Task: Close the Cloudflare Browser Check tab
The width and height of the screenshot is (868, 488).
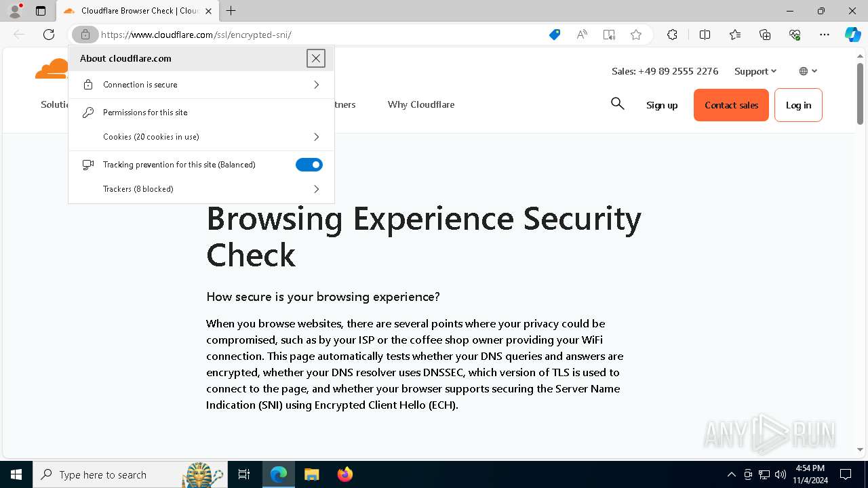Action: [x=208, y=11]
